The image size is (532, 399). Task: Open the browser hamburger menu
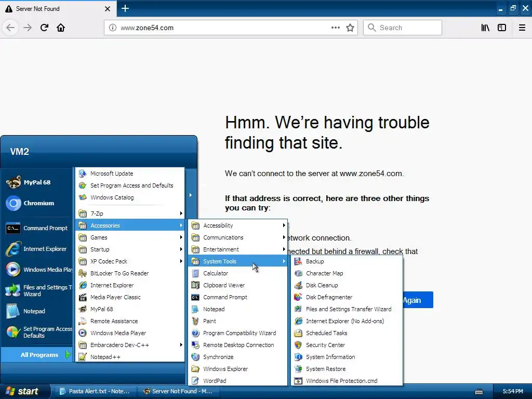tap(522, 28)
